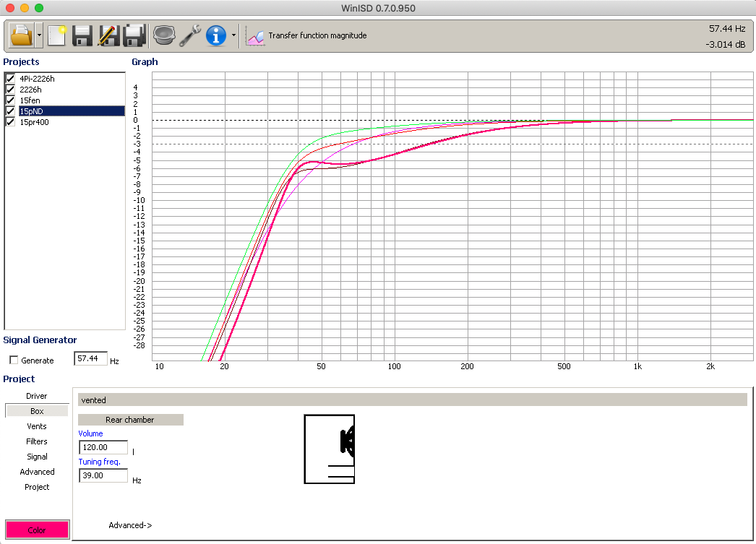Image resolution: width=756 pixels, height=544 pixels.
Task: Switch to the Driver tab
Action: 37,396
